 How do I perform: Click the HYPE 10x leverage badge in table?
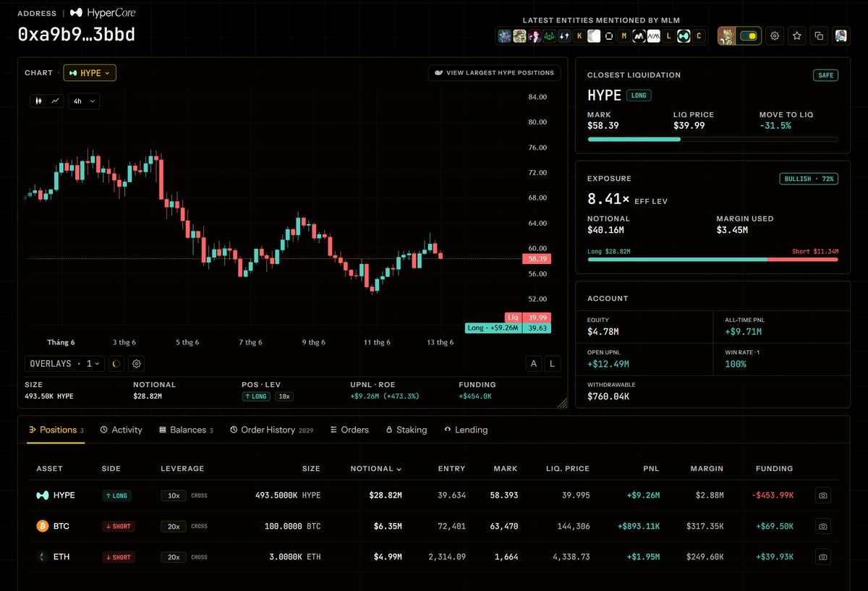174,496
